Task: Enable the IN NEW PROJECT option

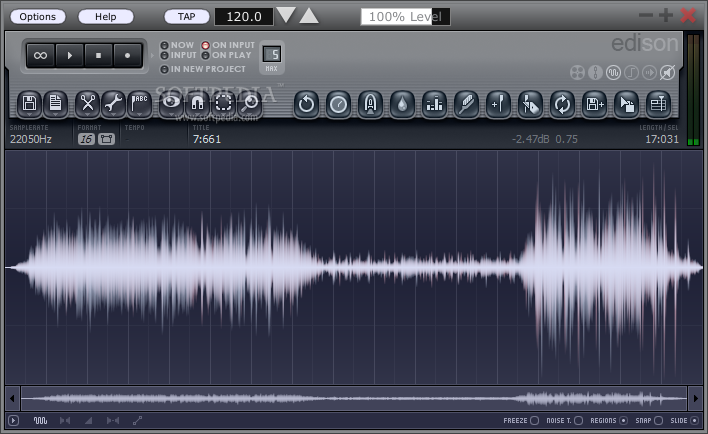Action: point(203,69)
